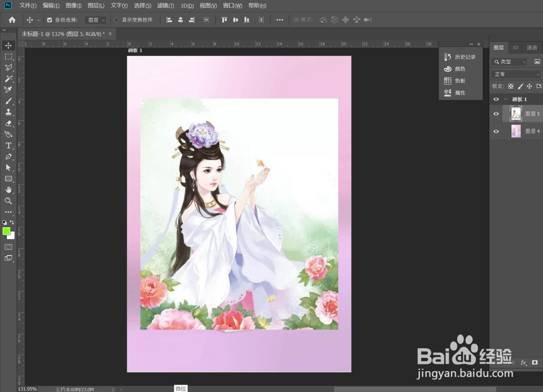Change the screen mode
Viewport: 543px width, 392px height.
click(x=8, y=258)
